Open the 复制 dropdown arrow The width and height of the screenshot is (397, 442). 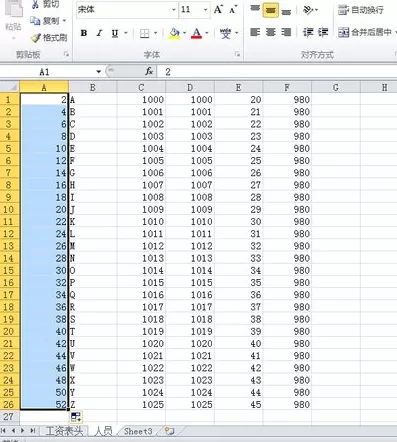(x=64, y=21)
